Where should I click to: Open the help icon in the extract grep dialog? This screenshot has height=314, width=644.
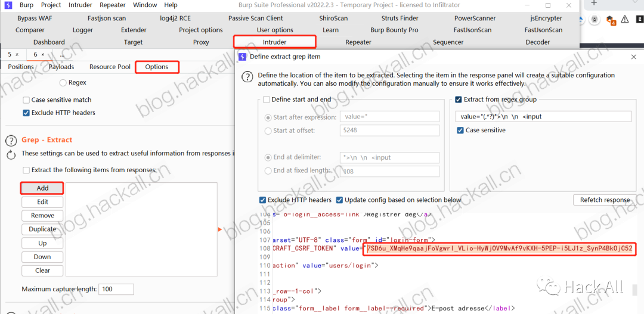247,77
